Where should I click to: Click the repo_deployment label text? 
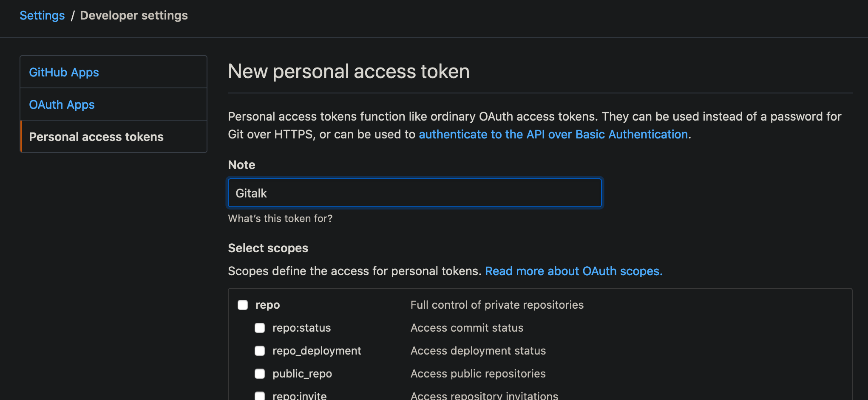click(x=317, y=351)
